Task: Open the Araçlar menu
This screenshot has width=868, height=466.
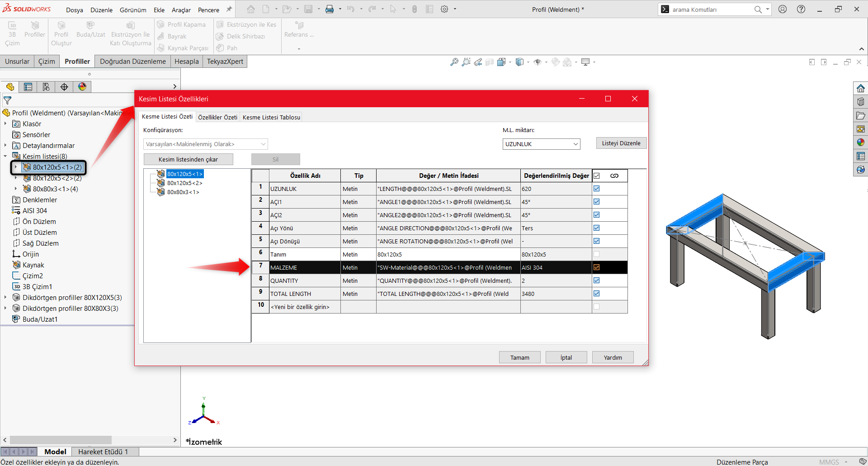Action: pyautogui.click(x=181, y=10)
